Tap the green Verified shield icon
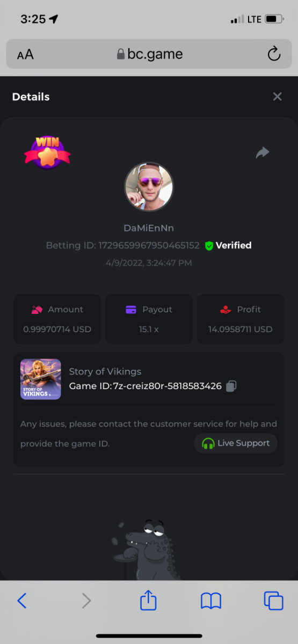 pos(209,245)
